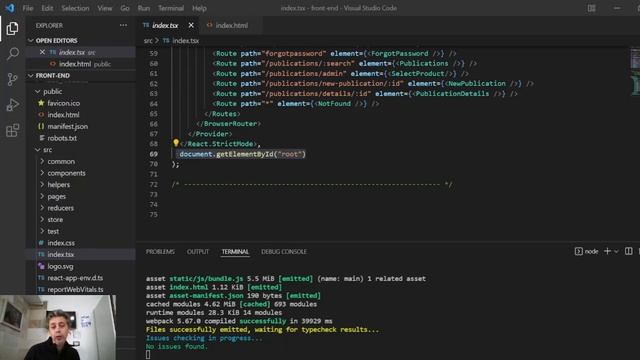640x360 pixels.
Task: Click line number 69 in the gutter
Action: click(153, 154)
